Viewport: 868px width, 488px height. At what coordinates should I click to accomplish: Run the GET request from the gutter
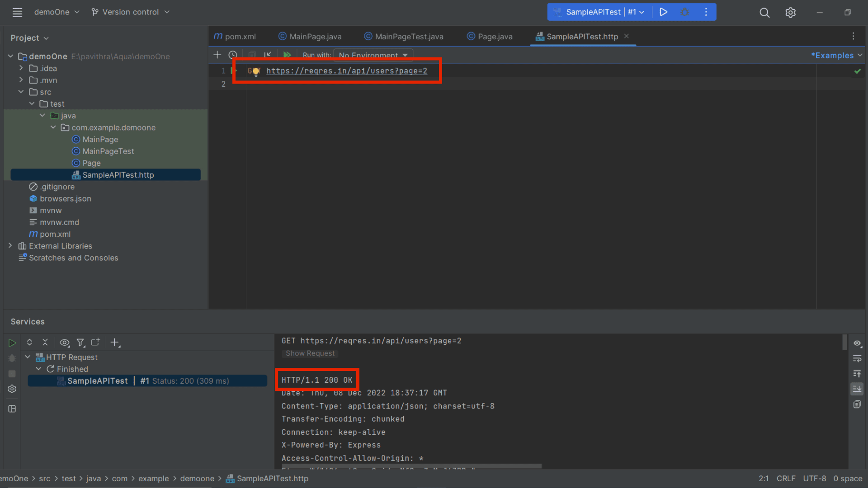coord(235,70)
